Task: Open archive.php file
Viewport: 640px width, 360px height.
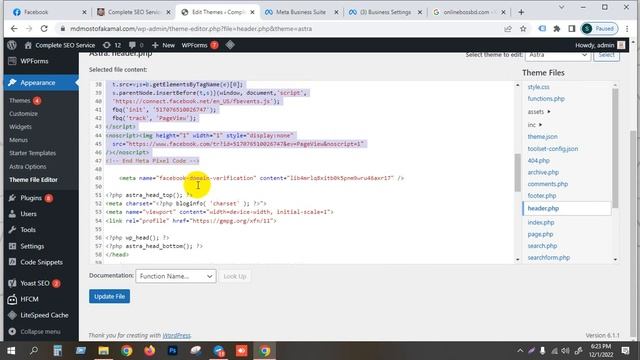Action: [543, 172]
